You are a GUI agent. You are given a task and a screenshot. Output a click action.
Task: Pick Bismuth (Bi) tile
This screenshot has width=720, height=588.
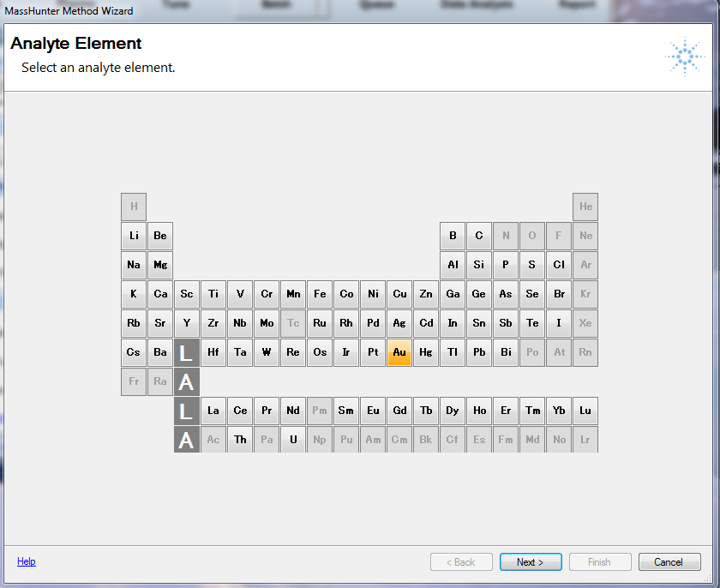tap(506, 352)
